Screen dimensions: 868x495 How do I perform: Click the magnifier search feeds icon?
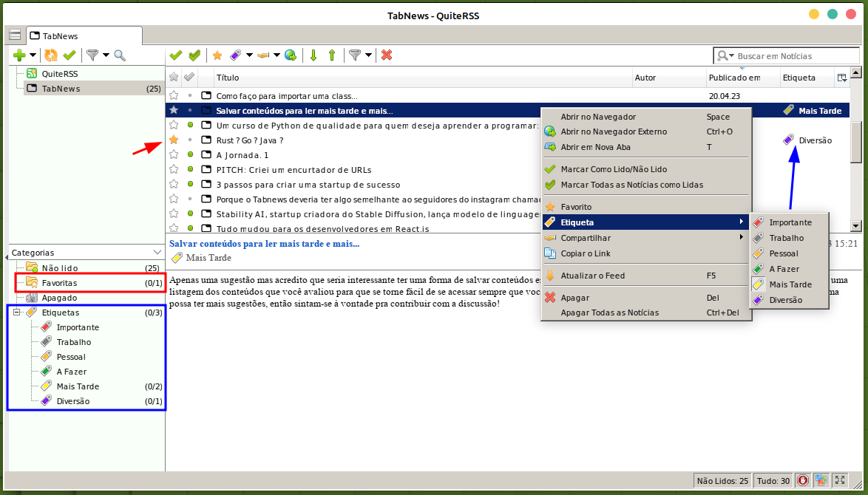(x=120, y=55)
